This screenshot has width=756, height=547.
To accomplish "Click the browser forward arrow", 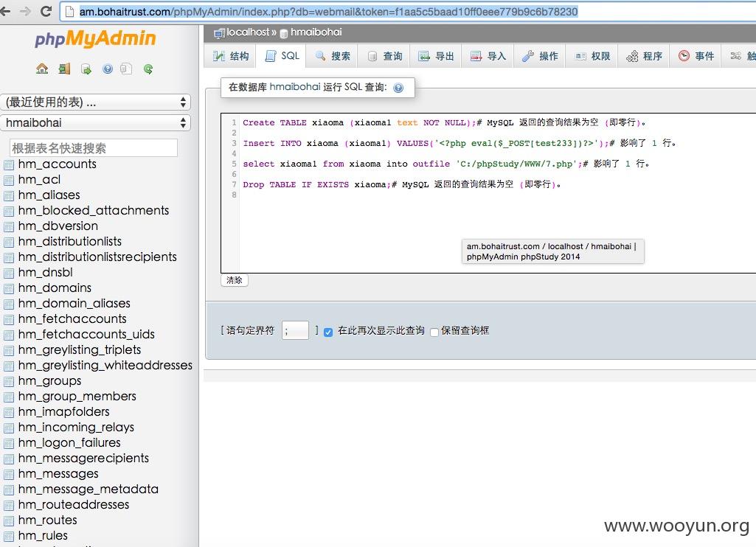I will (25, 11).
